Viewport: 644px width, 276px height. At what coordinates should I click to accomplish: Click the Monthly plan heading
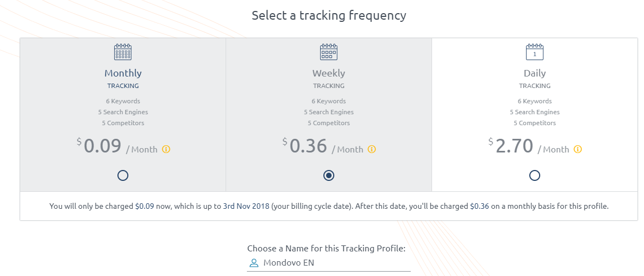[123, 73]
